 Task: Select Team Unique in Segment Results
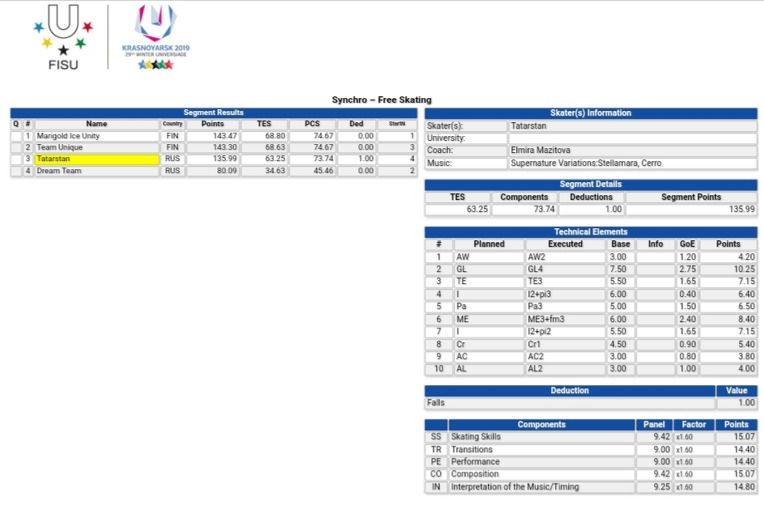[x=96, y=147]
